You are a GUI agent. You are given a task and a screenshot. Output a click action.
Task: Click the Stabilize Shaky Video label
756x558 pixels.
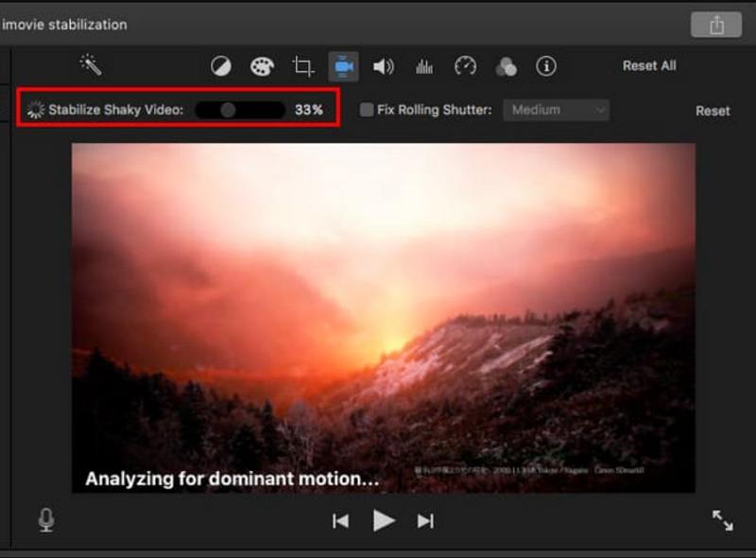point(115,110)
